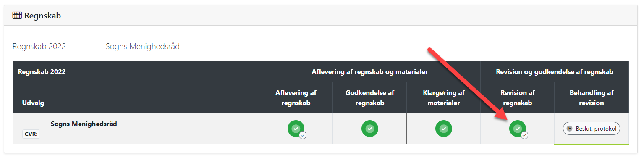Select the Sogns Menighedsråd row name
The image size is (644, 158).
[x=84, y=124]
